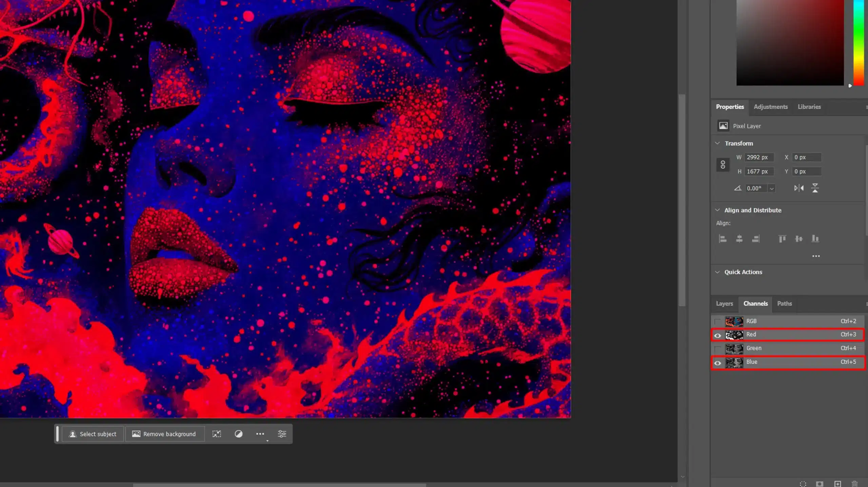This screenshot has height=487, width=868.
Task: Switch to the Paths tab
Action: pyautogui.click(x=785, y=303)
